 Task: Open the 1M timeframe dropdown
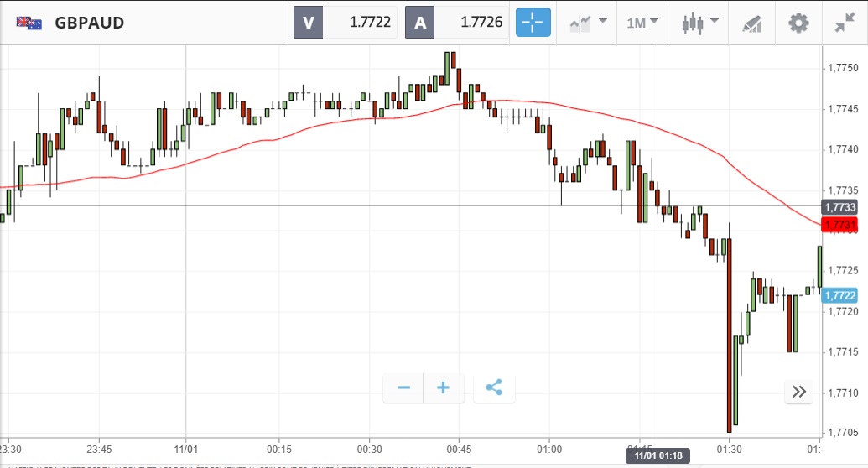642,23
